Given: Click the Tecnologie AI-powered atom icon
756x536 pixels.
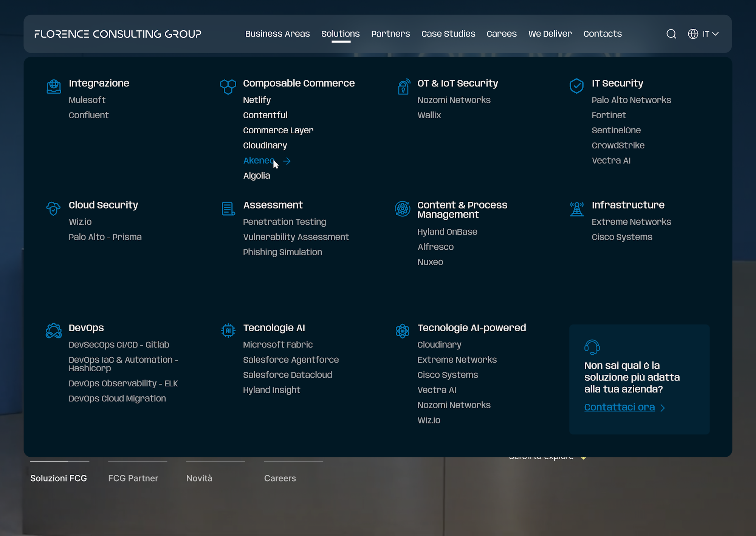Looking at the screenshot, I should click(403, 331).
